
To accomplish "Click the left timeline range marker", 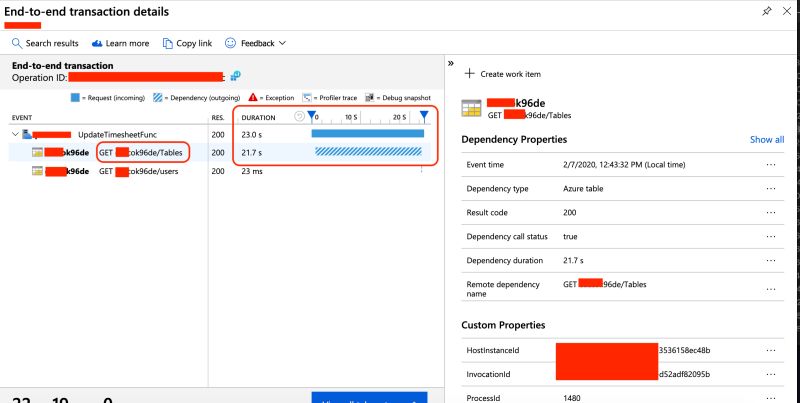I will tap(312, 117).
